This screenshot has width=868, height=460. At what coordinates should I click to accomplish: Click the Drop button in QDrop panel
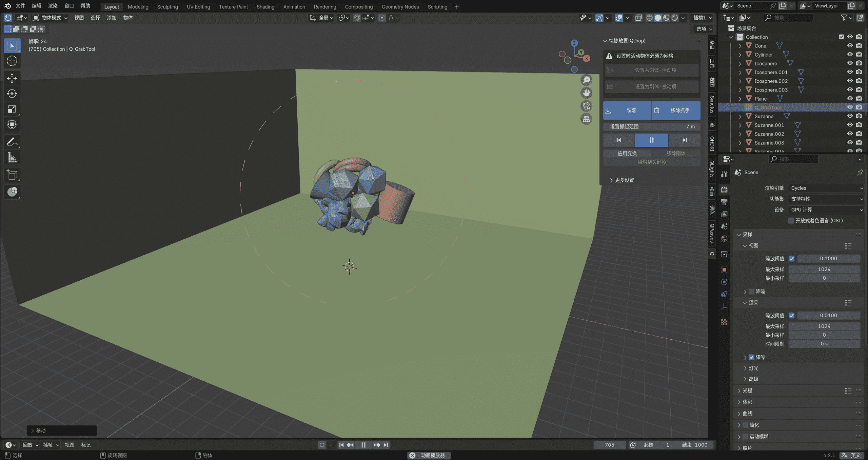click(627, 111)
